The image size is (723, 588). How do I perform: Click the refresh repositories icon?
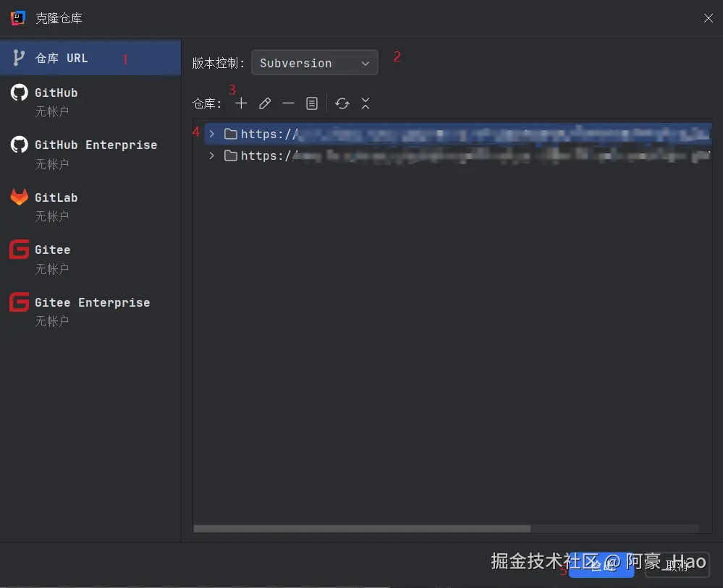click(x=342, y=103)
